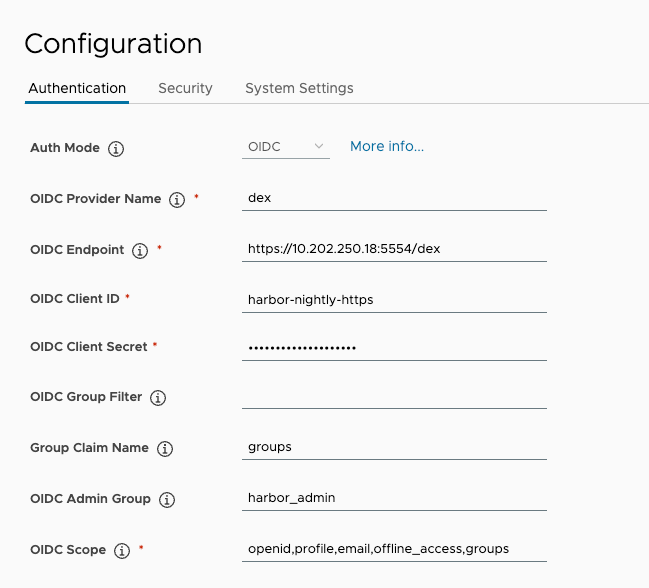Edit the OIDC Scope field
The height and width of the screenshot is (588, 649).
(x=394, y=549)
